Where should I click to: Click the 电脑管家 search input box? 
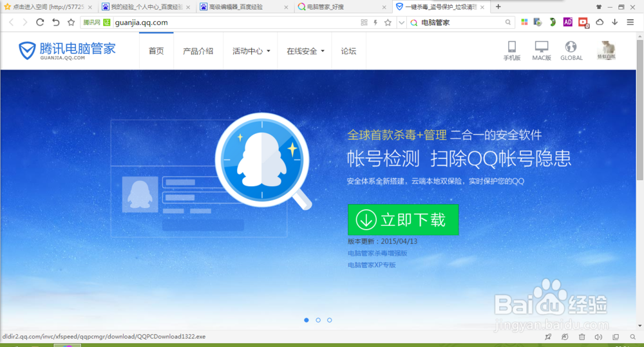pos(461,23)
